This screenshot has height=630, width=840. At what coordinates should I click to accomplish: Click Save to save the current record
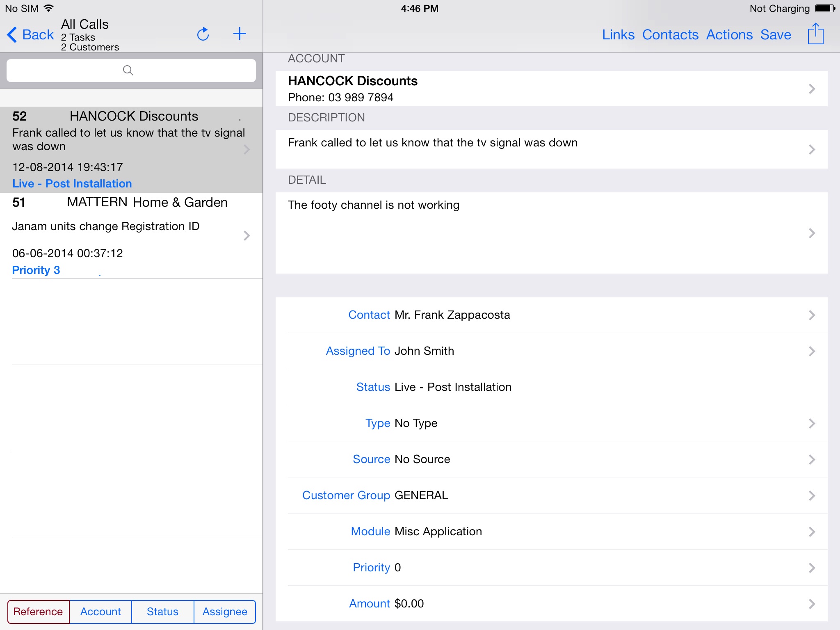[776, 34]
